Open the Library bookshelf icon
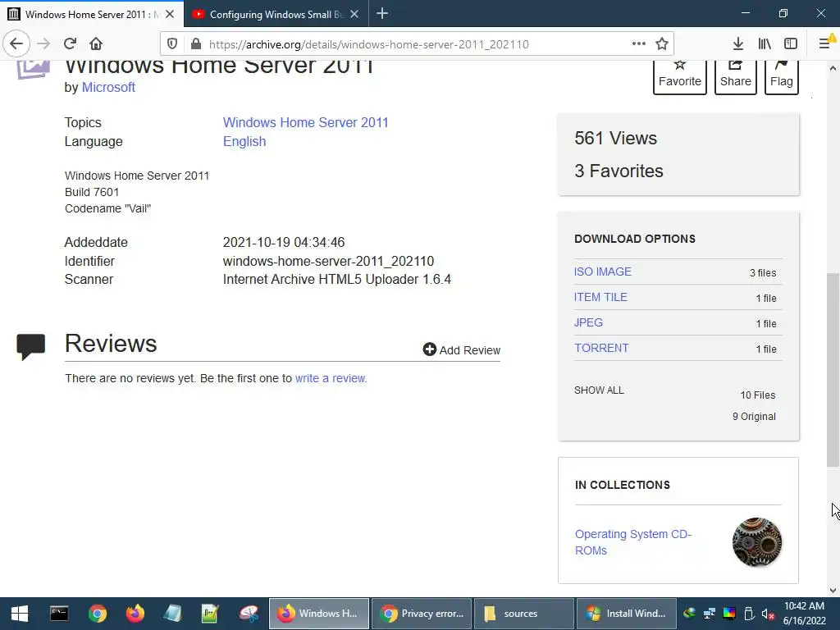Screen dimensions: 840x630 pos(765,44)
